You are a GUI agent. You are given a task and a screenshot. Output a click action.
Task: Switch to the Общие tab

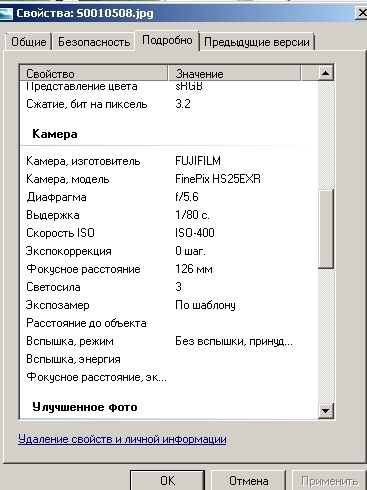(29, 42)
